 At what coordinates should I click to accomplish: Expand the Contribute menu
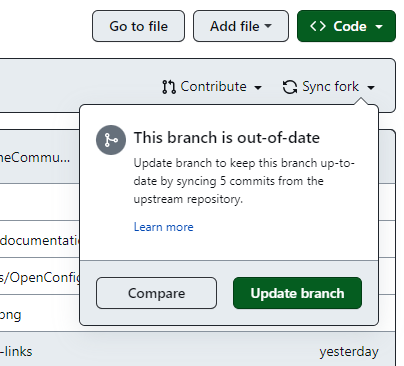(x=212, y=87)
